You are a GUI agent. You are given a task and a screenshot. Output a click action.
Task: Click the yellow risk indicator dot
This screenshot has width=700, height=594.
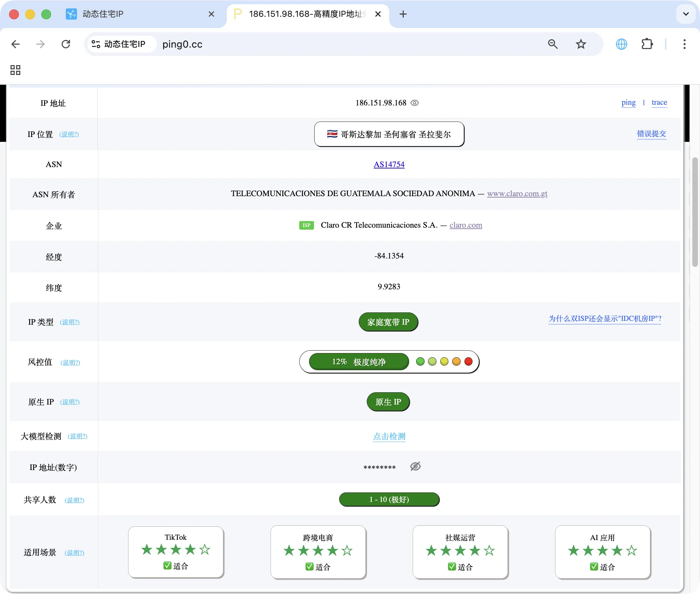(x=444, y=361)
